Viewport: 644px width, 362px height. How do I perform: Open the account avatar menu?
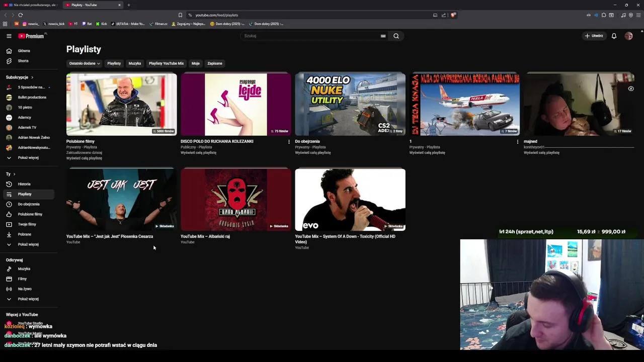coord(628,36)
